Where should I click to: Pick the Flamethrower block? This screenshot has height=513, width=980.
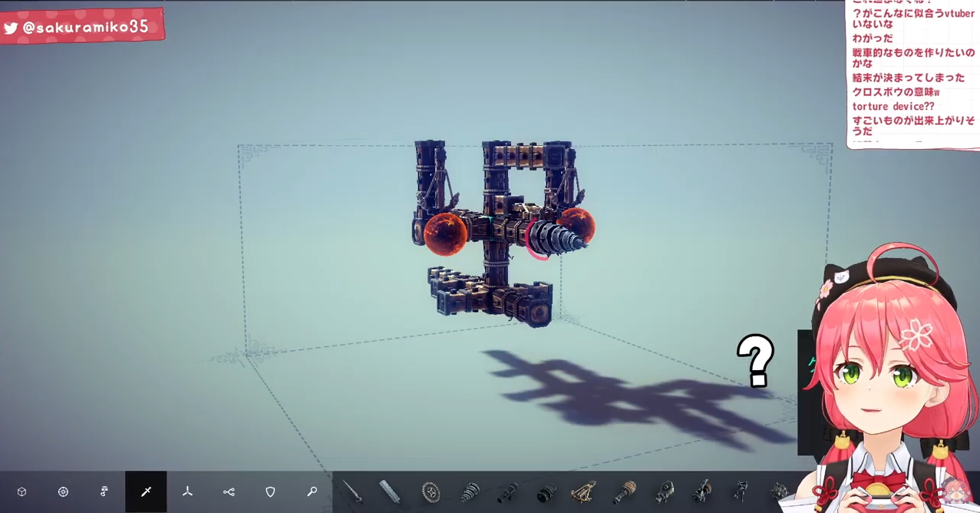click(x=625, y=491)
